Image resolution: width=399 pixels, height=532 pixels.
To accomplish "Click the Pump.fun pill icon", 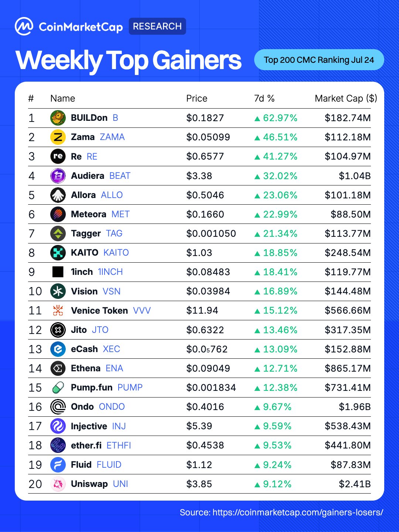I will click(58, 388).
